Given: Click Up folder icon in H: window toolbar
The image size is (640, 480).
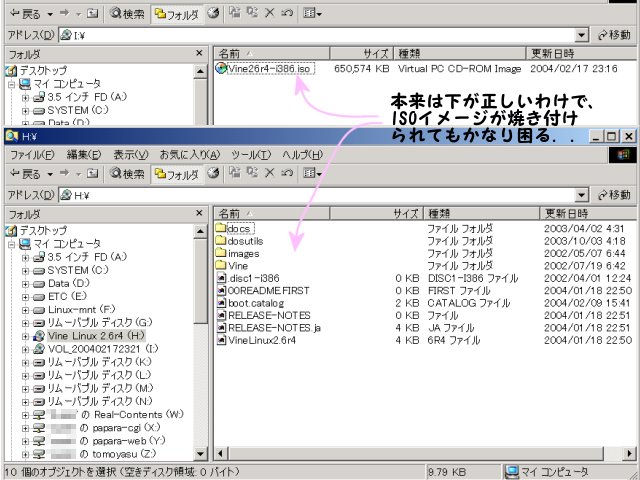Looking at the screenshot, I should 93,173.
